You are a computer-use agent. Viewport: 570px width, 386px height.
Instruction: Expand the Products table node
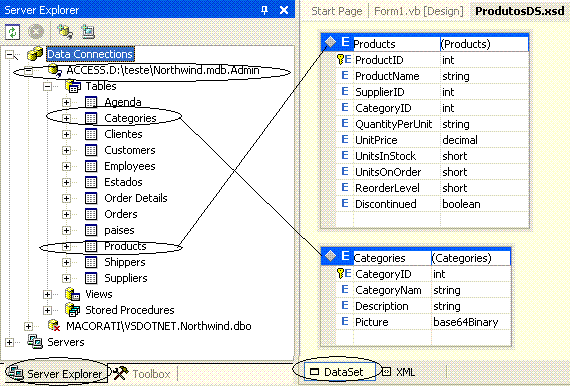pos(66,246)
